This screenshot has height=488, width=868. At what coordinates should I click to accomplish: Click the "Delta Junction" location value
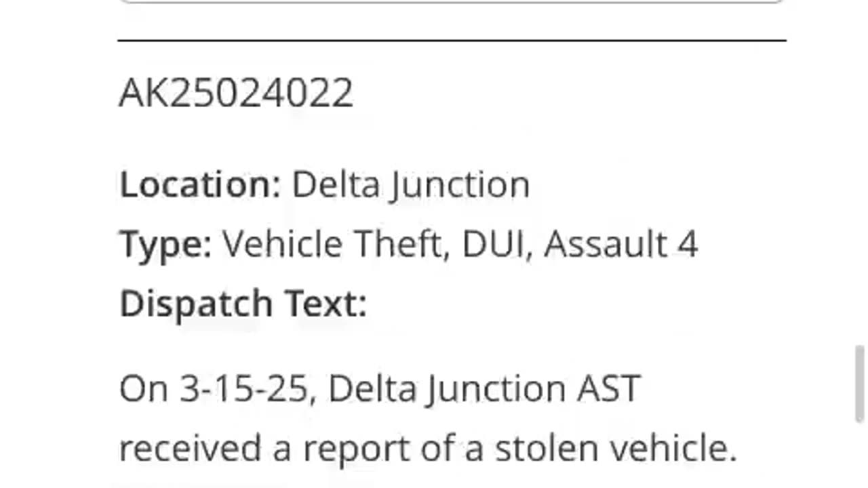point(411,185)
